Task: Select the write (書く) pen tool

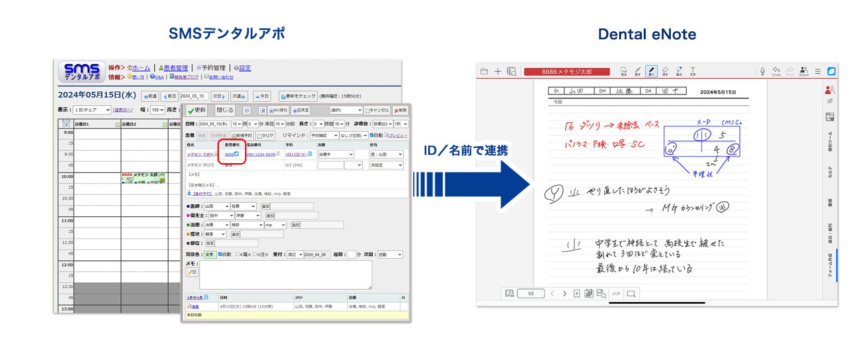Action: [x=651, y=71]
